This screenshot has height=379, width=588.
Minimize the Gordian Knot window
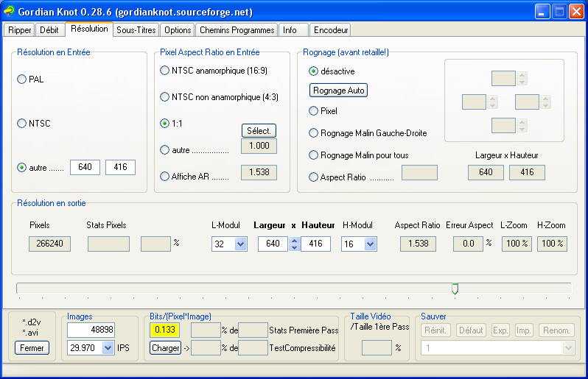click(542, 12)
